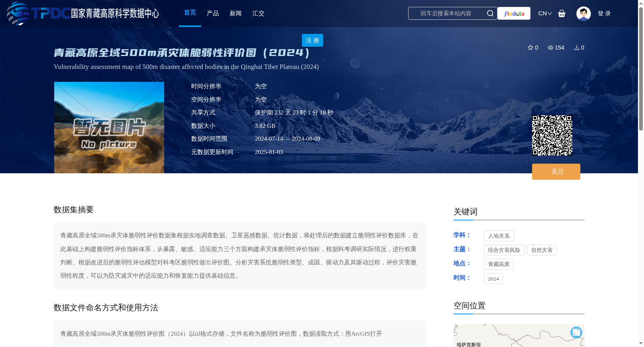Click the metadata update date 2025-01-03
This screenshot has height=347, width=644.
coord(269,152)
